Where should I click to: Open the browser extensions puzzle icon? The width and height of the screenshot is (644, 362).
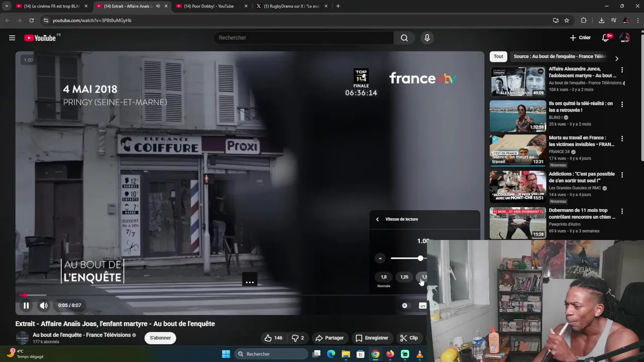point(584,20)
